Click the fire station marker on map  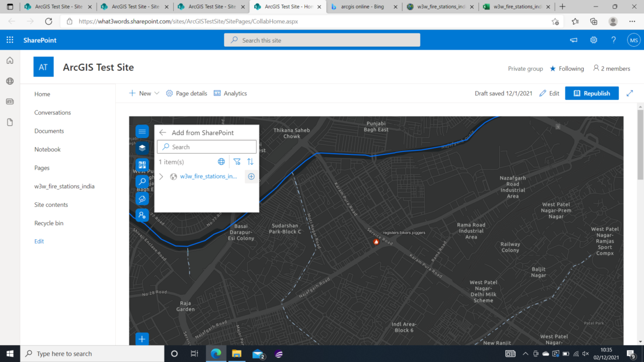tap(376, 242)
